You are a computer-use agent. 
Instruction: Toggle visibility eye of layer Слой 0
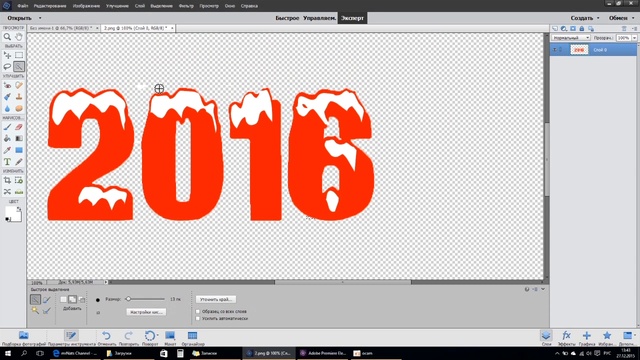point(555,50)
